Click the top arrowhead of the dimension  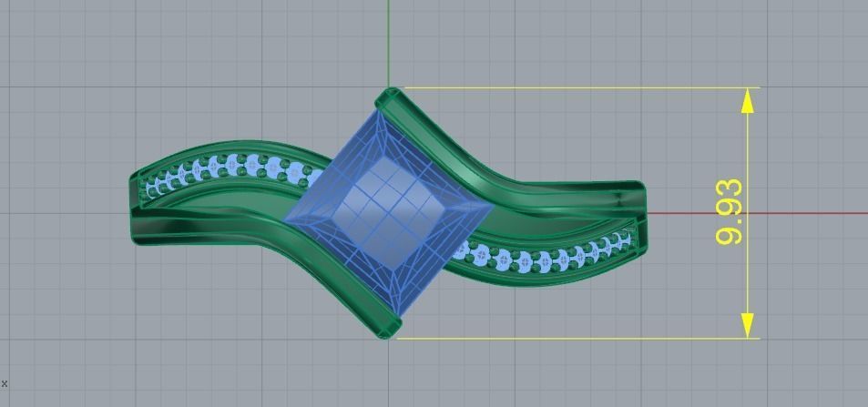click(x=748, y=100)
